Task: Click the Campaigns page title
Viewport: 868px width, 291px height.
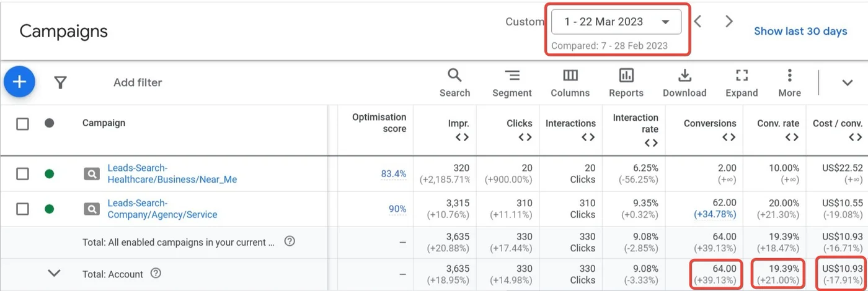Action: pos(63,31)
